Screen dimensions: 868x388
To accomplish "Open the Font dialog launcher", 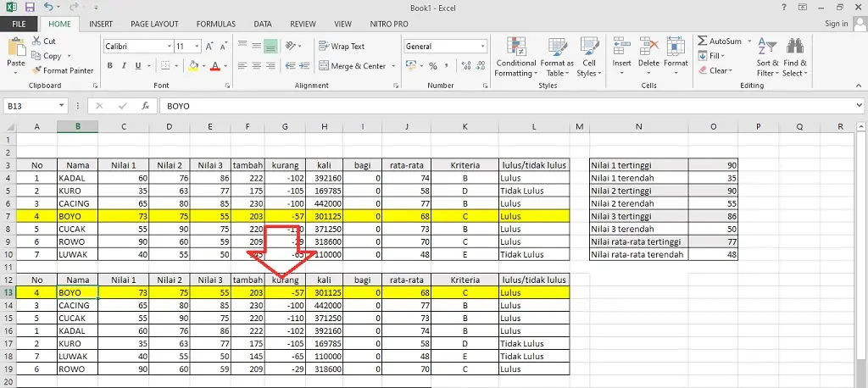I will [x=227, y=86].
